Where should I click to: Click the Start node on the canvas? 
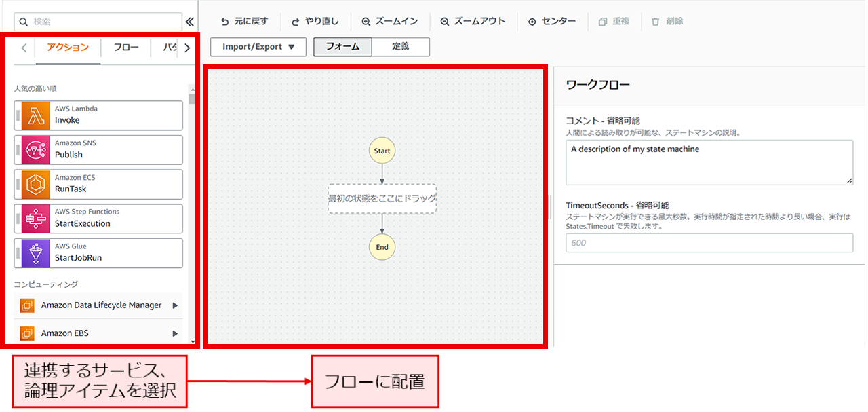tap(382, 150)
